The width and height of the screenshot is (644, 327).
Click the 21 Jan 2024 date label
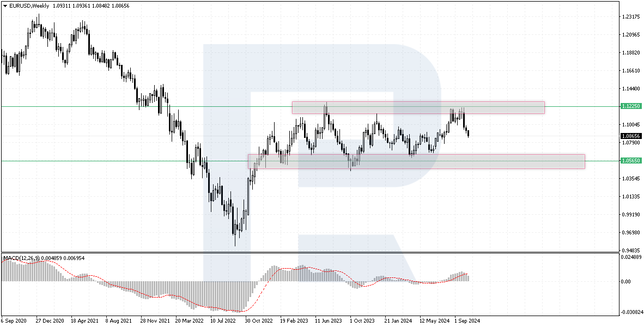[x=399, y=320]
